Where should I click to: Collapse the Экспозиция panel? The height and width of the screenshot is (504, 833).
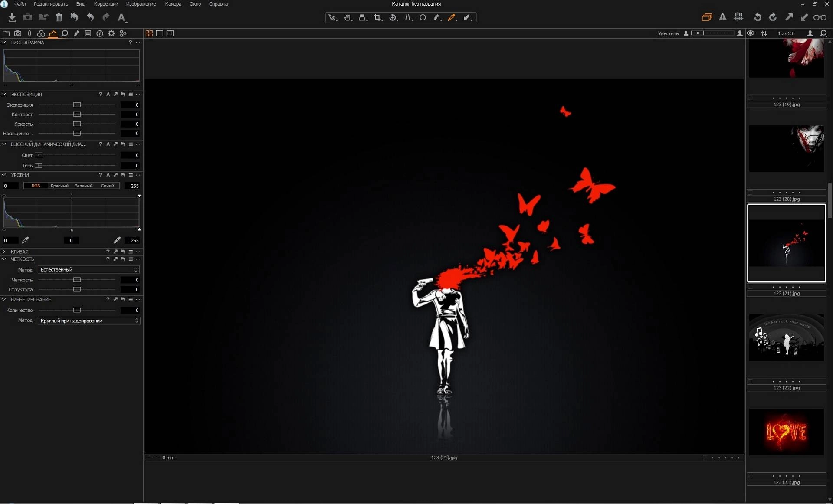coord(4,94)
